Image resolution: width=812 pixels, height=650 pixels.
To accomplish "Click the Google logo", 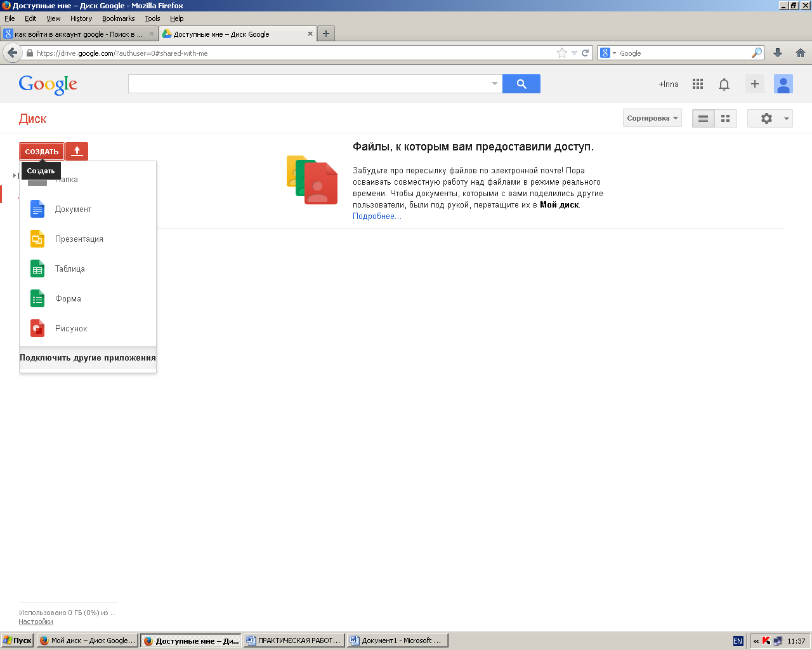I will point(48,84).
